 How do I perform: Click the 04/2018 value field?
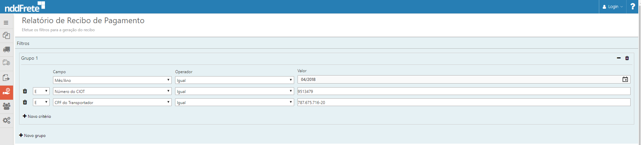point(464,80)
